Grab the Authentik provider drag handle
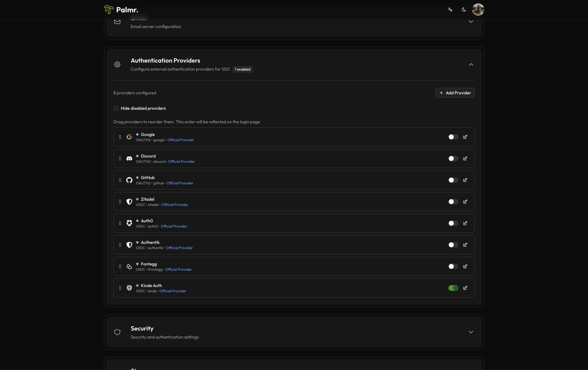 click(x=120, y=245)
